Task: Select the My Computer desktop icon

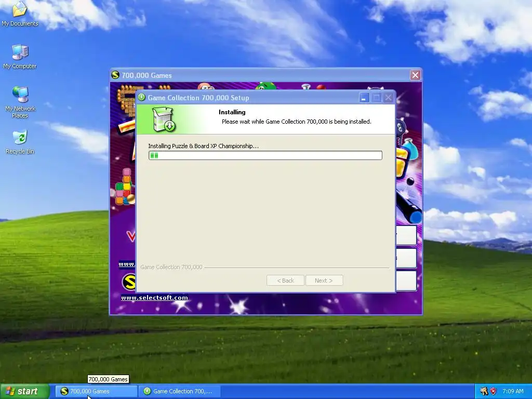Action: coord(20,57)
